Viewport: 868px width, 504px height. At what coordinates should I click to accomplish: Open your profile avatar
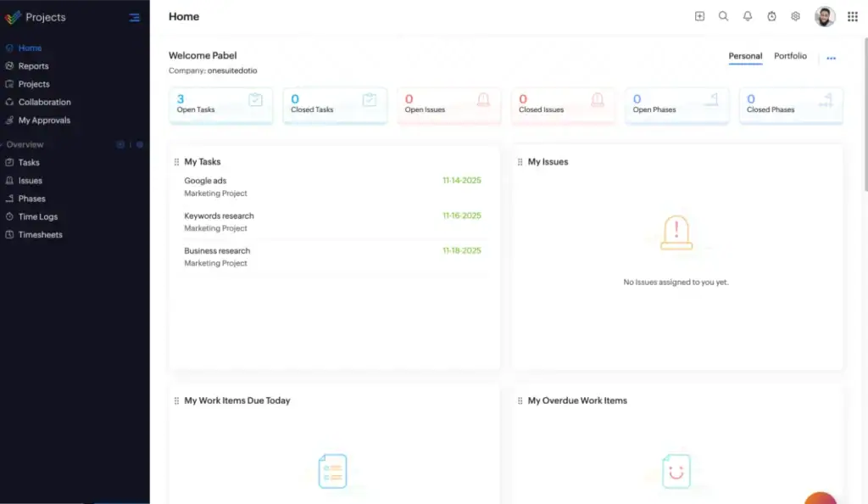click(825, 16)
